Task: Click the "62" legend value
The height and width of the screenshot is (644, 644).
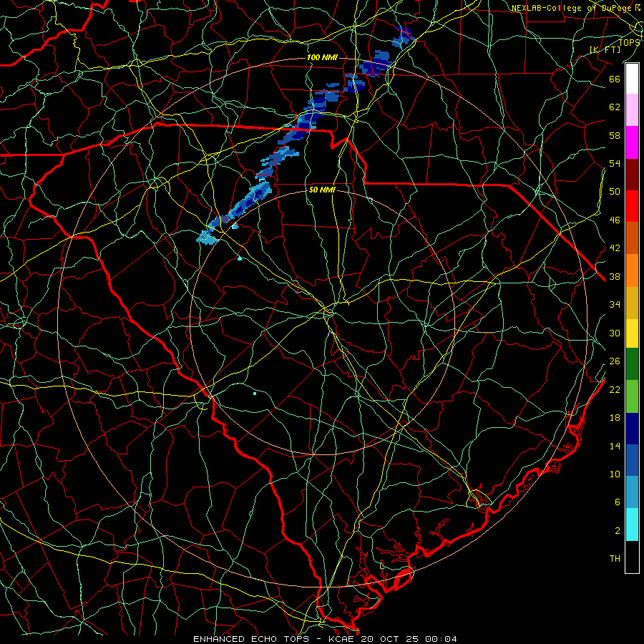Action: coord(615,107)
